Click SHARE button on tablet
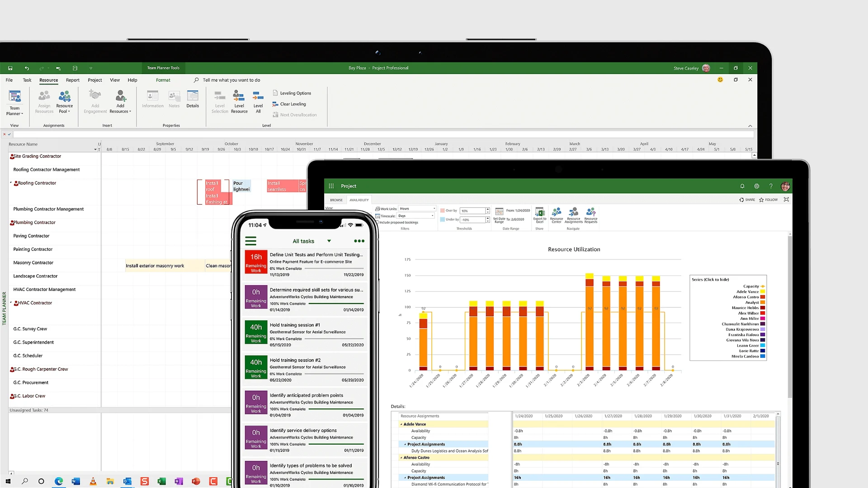Image resolution: width=868 pixels, height=488 pixels. (747, 200)
